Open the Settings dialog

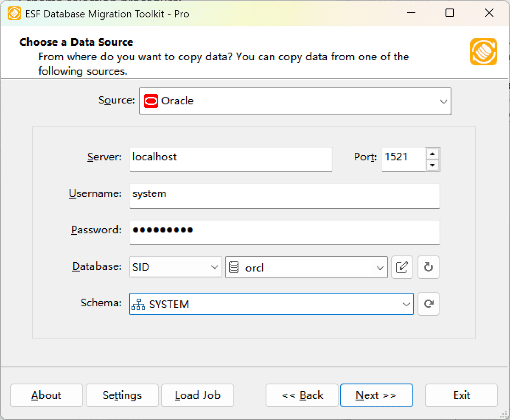[122, 395]
